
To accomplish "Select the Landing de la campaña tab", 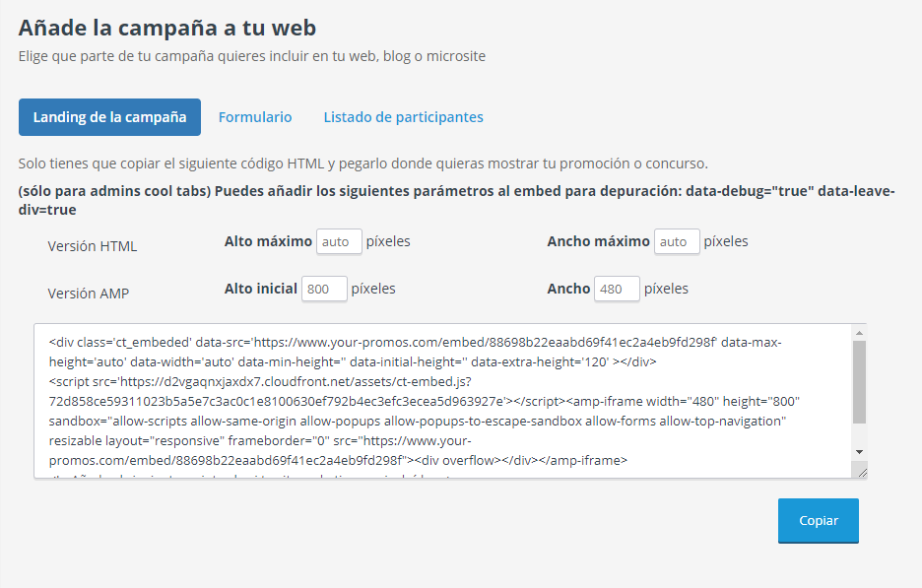I will pos(109,117).
